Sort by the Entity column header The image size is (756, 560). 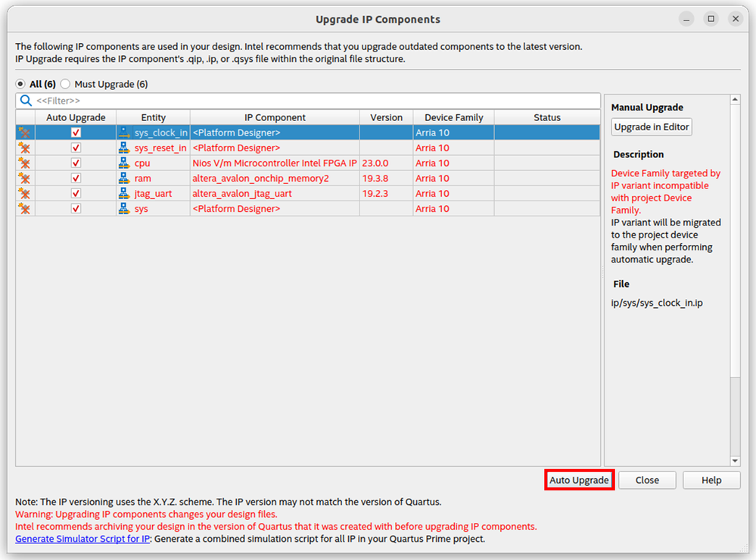click(154, 117)
